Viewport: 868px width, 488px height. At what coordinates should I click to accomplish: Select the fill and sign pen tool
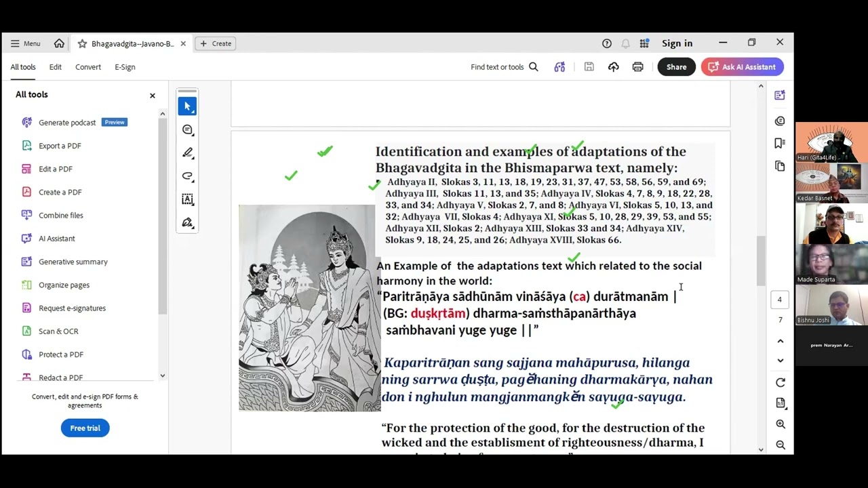click(x=187, y=222)
